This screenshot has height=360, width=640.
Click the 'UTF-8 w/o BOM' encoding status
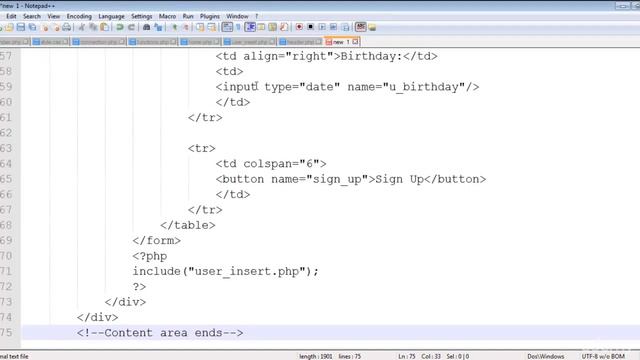point(602,356)
